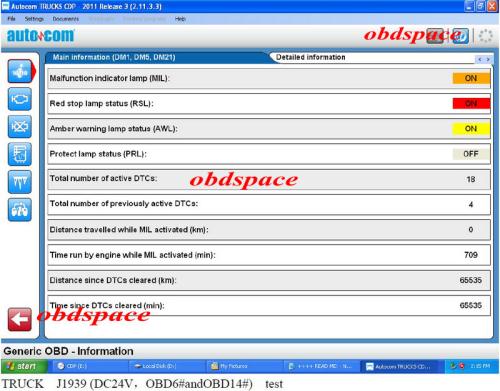Click the Windows Start button
Screen dimensions: 500x391
(23, 366)
